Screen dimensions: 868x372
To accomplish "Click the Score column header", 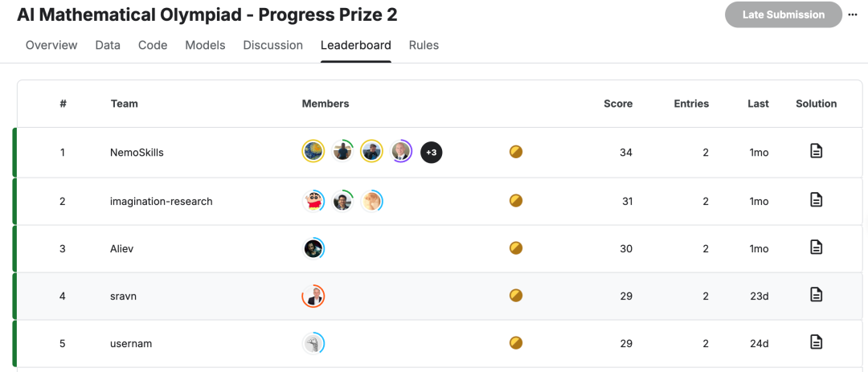I will (618, 104).
